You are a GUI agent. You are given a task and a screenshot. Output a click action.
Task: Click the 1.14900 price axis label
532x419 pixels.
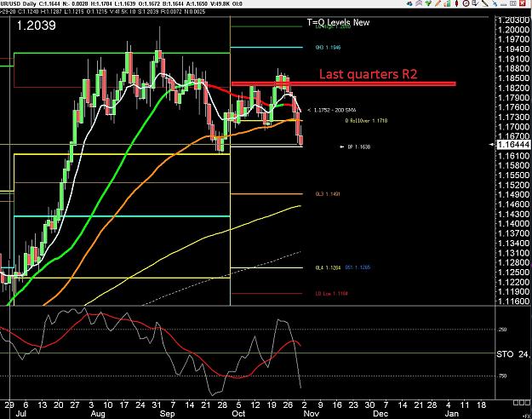(x=513, y=194)
